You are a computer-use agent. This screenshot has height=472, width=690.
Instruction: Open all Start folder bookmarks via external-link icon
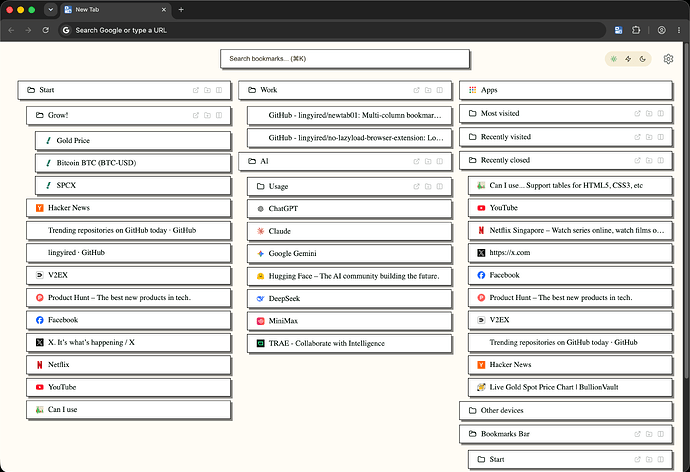196,90
